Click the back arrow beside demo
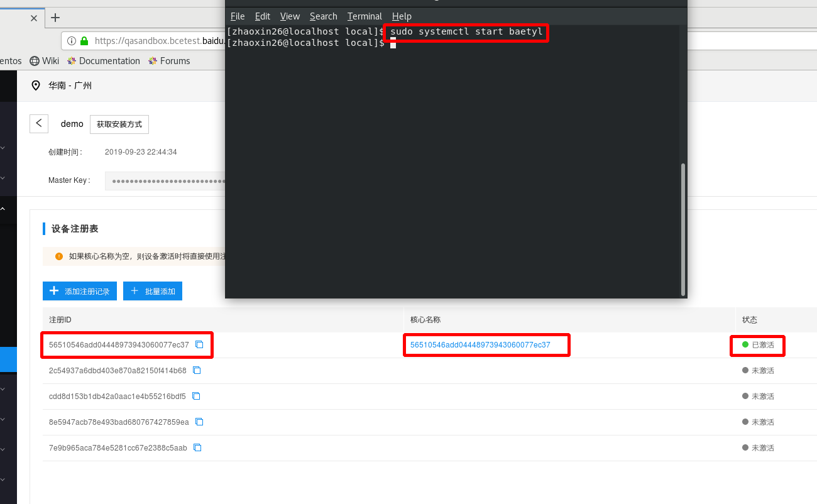The image size is (817, 504). pyautogui.click(x=39, y=124)
